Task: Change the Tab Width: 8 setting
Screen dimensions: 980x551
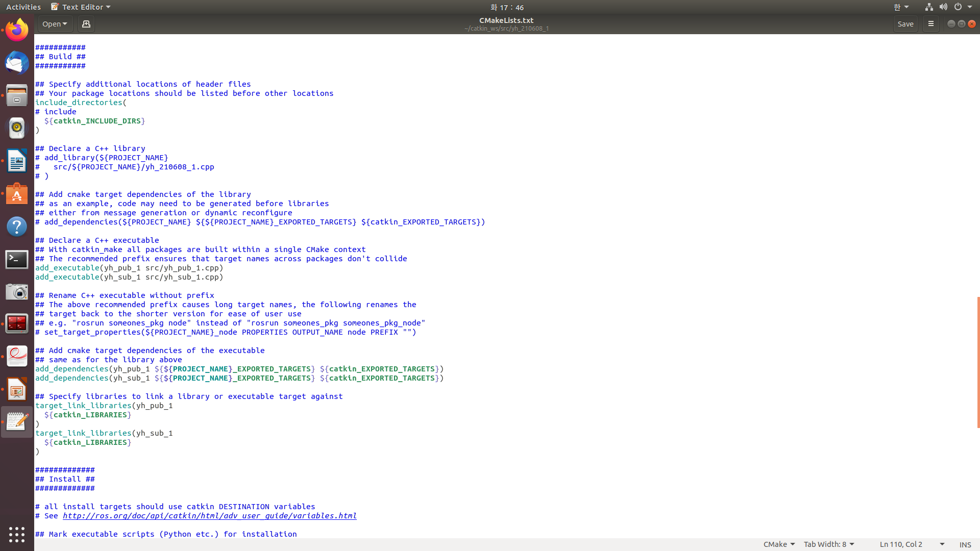Action: (x=828, y=544)
